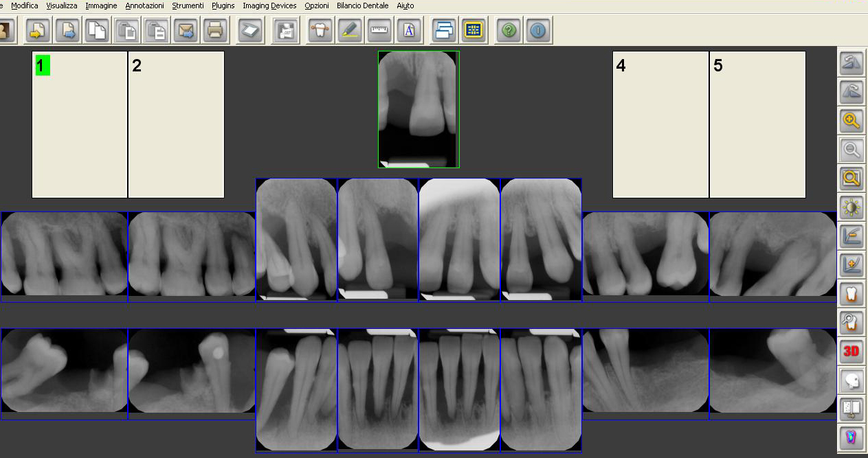Select empty image slot 2
This screenshot has width=868, height=458.
pos(177,124)
